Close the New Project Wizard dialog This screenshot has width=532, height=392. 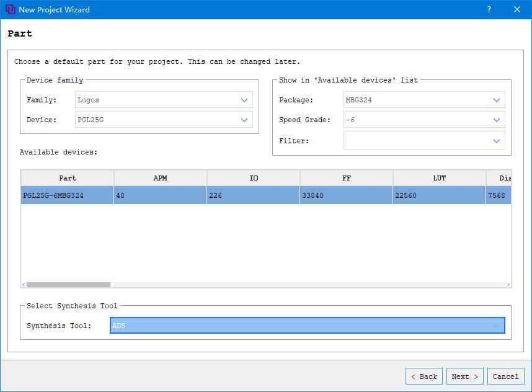(x=516, y=9)
